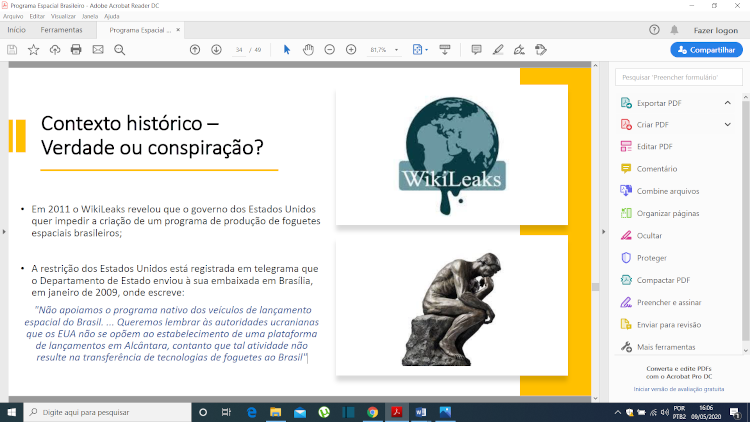Click the tools pane scrollbar
This screenshot has height=422, width=750.
coord(746,220)
